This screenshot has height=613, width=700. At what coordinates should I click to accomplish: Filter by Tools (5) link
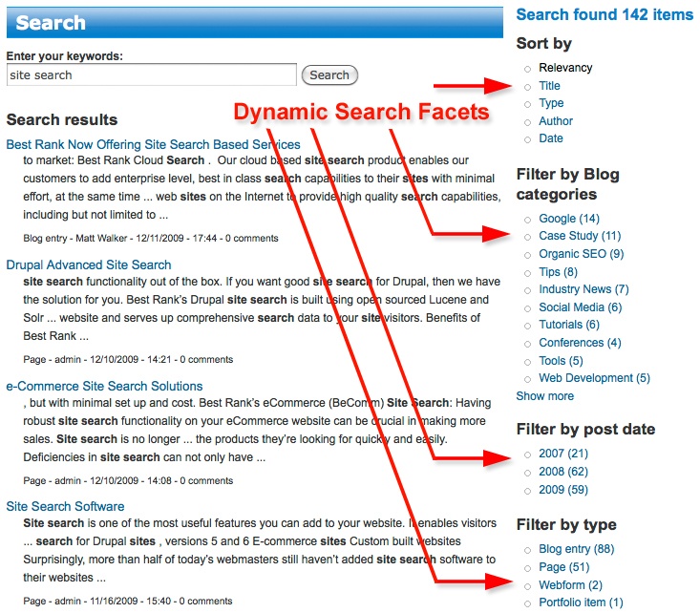click(561, 361)
